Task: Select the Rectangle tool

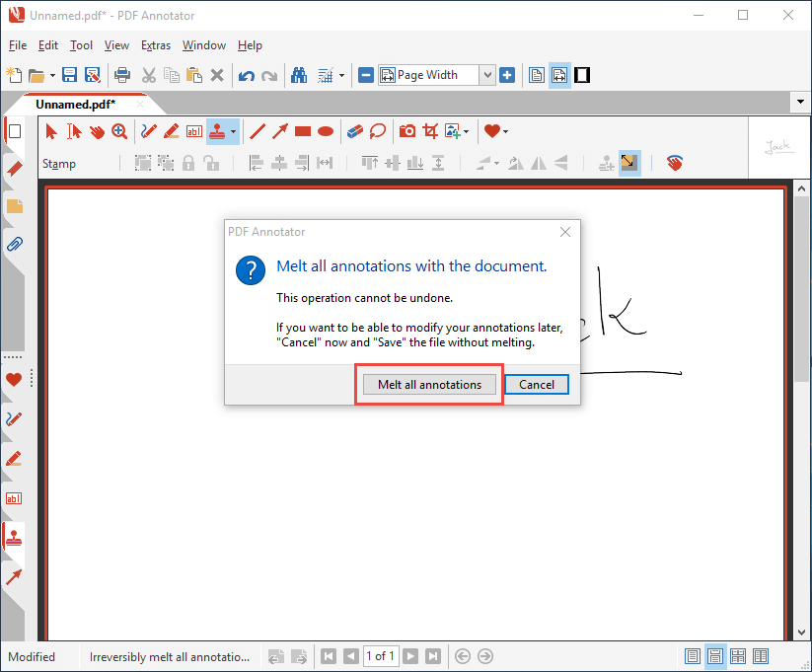Action: [303, 131]
